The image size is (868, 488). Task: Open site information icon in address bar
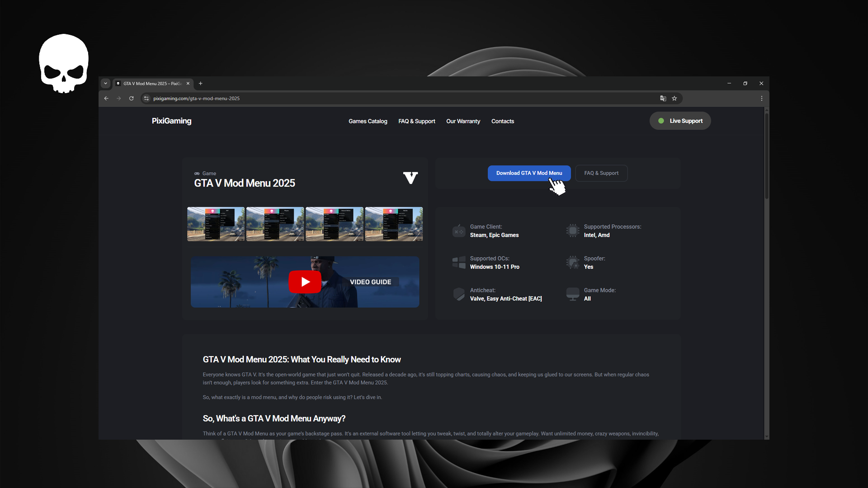146,99
